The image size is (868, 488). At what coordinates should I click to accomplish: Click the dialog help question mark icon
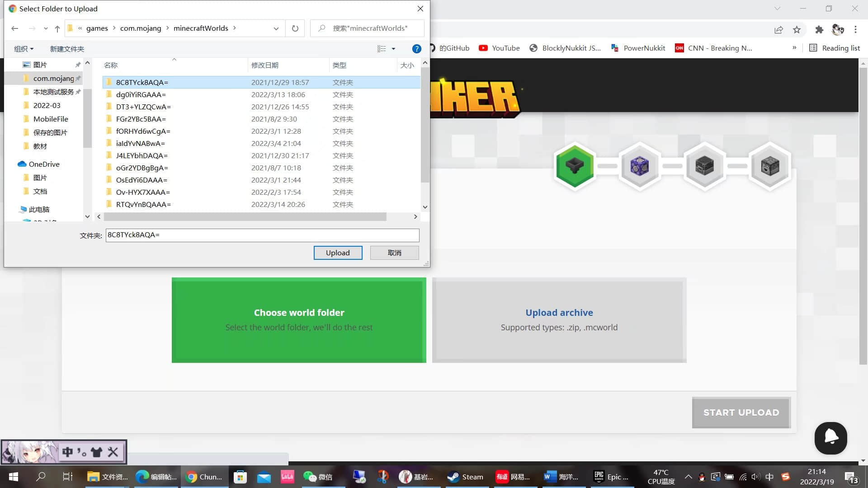(x=417, y=49)
